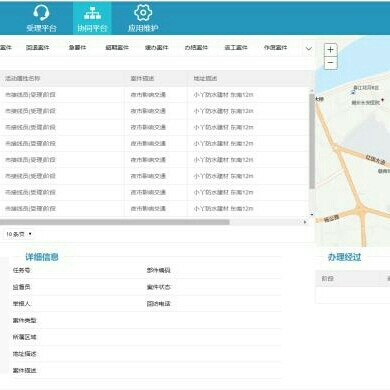Image resolution: width=390 pixels, height=390 pixels.
Task: Click the table horizontal scrollbar right arrow
Action: tap(305, 222)
